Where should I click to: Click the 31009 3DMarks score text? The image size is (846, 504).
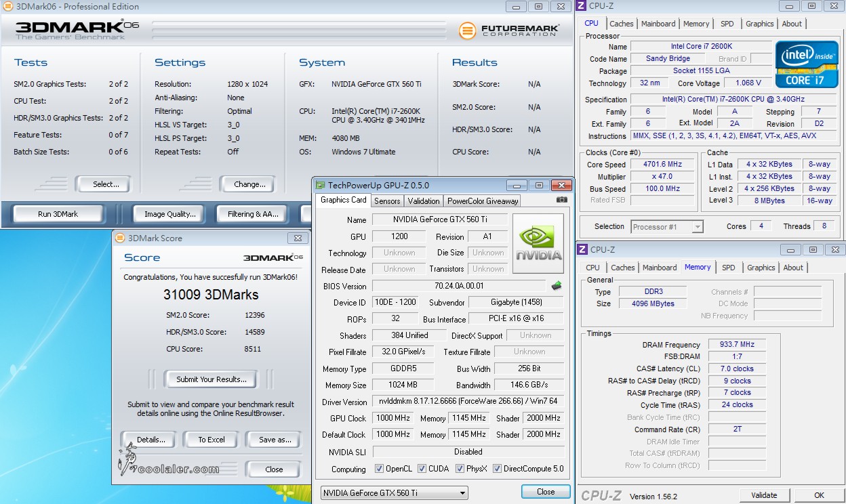tap(211, 295)
